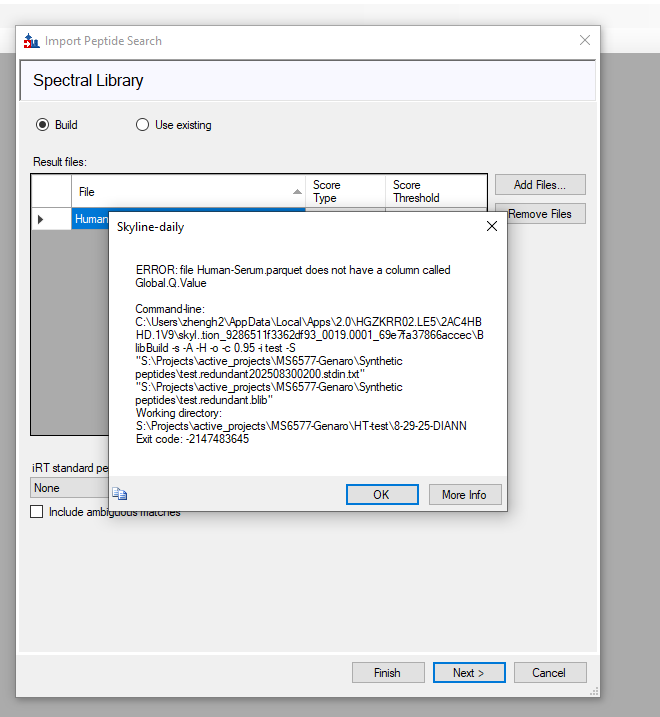Click the Score Threshold column header
Image resolution: width=660 pixels, height=717 pixels.
(x=435, y=191)
